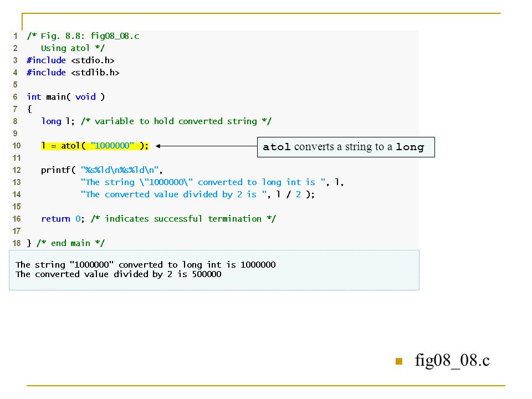Click output line 'The converted value divided by 2 is 500000'
Image resolution: width=532 pixels, height=399 pixels.
(119, 274)
